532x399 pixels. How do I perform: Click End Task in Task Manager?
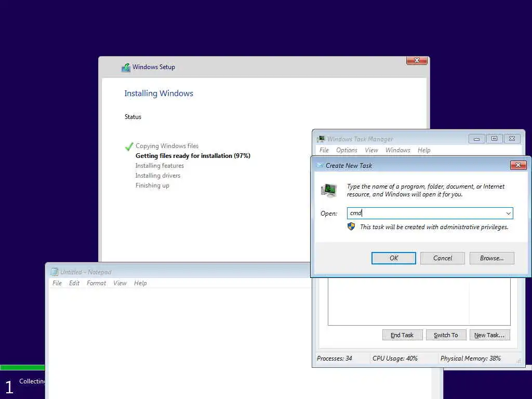[x=403, y=335]
